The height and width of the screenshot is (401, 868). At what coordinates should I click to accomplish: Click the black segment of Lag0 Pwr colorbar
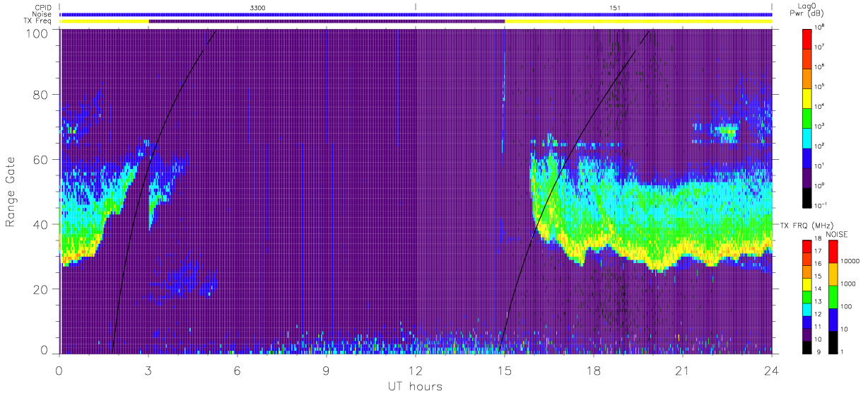(x=807, y=197)
